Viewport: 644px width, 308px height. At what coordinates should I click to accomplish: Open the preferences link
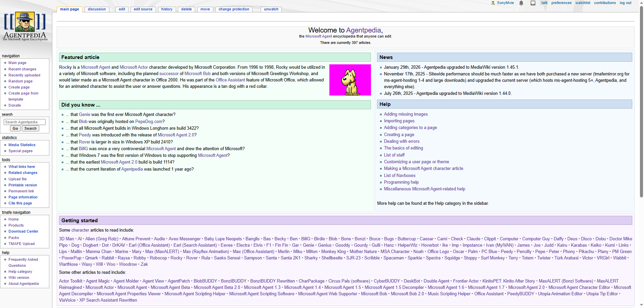[x=561, y=3]
